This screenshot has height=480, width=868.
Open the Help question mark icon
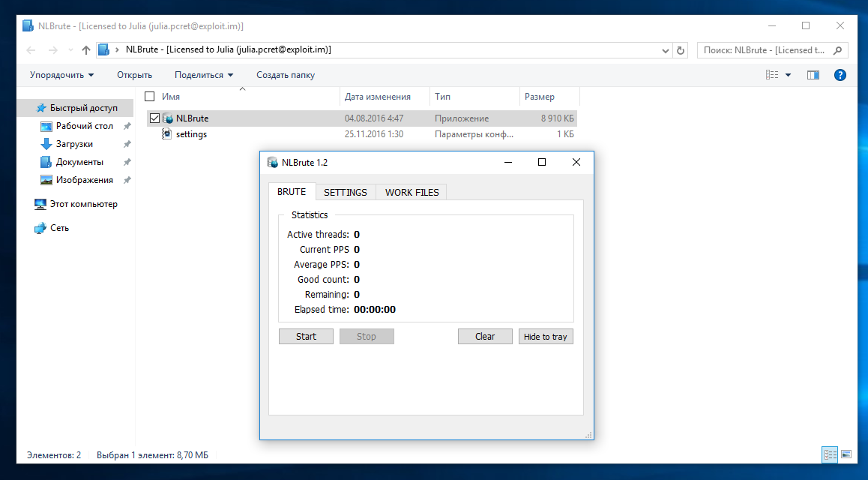coord(840,75)
